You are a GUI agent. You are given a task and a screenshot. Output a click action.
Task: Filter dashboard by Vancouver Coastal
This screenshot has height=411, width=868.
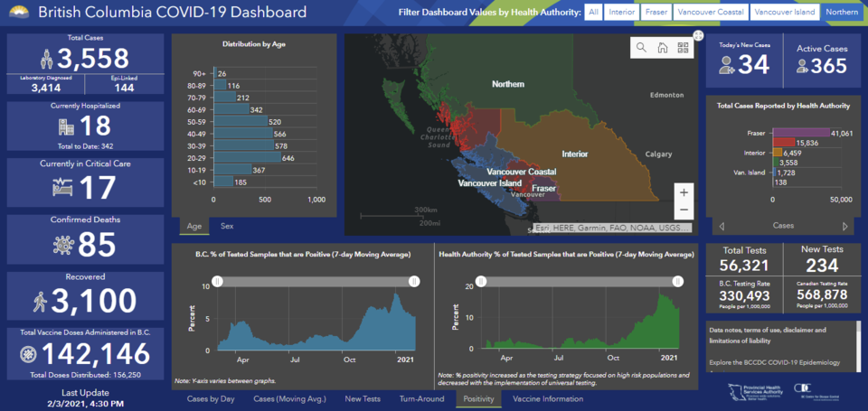click(711, 12)
